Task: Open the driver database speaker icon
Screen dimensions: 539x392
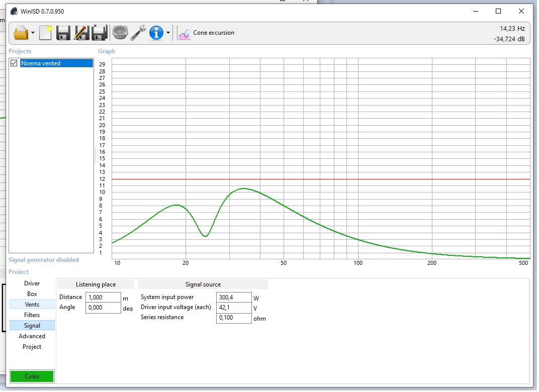Action: pos(120,33)
